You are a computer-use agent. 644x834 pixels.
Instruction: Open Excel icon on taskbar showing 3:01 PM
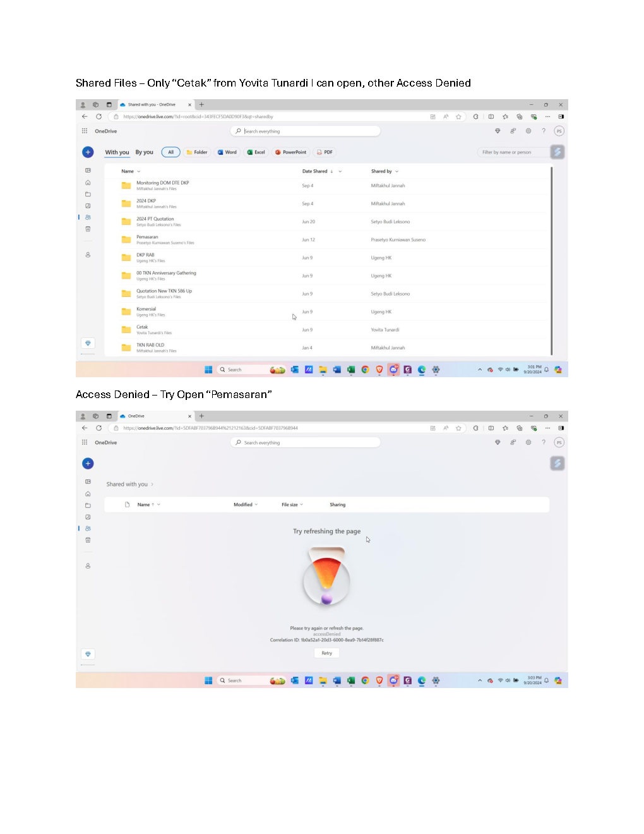click(350, 370)
